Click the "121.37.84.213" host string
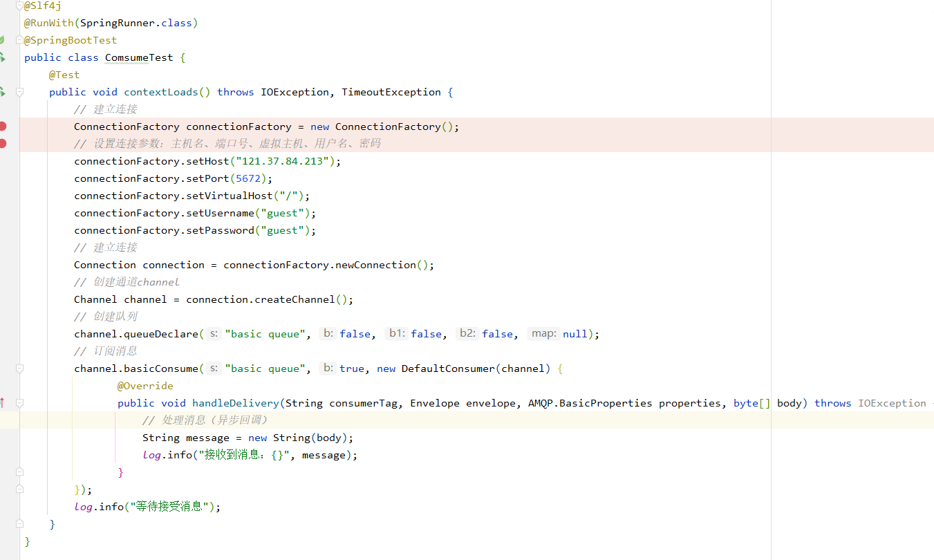Viewport: 934px width, 560px height. coord(285,161)
